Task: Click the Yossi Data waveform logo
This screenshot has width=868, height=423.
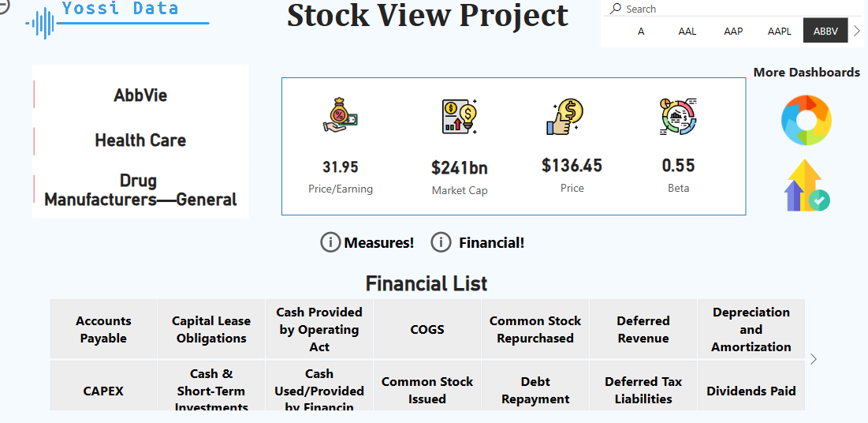Action: pyautogui.click(x=41, y=23)
